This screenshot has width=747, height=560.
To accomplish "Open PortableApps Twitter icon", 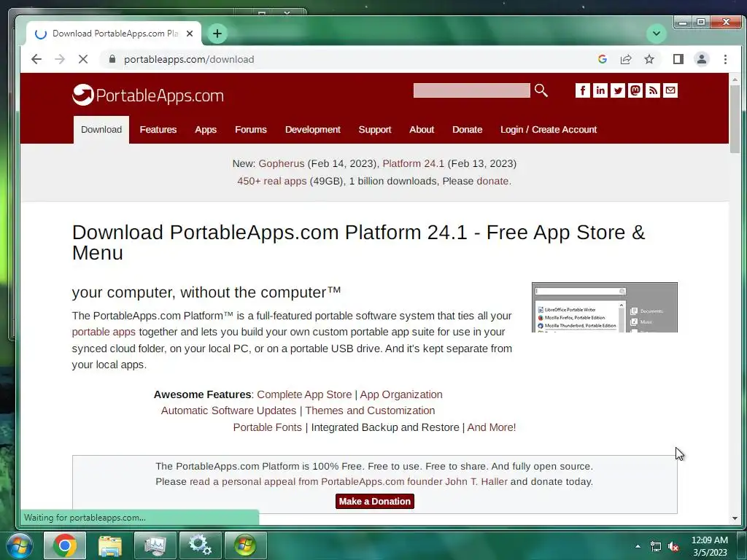I will point(617,90).
